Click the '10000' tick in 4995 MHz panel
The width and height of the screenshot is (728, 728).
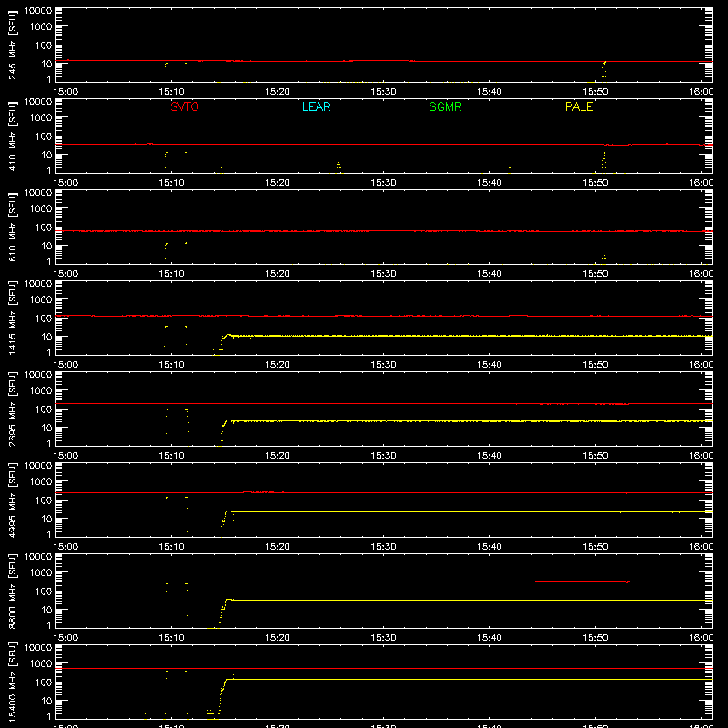[x=38, y=466]
